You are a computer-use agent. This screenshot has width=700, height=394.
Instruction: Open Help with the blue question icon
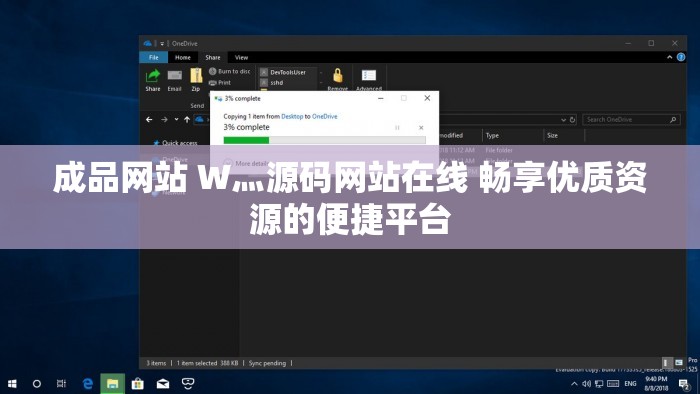(x=681, y=57)
